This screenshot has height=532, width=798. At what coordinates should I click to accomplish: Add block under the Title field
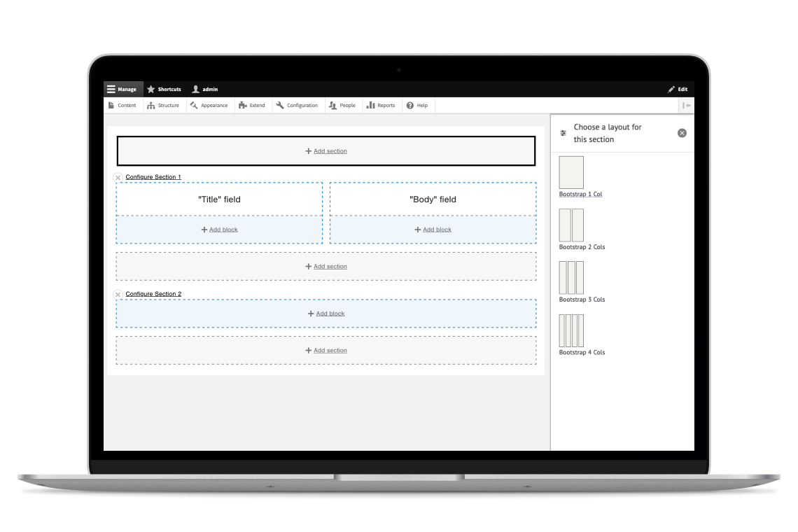pos(220,230)
